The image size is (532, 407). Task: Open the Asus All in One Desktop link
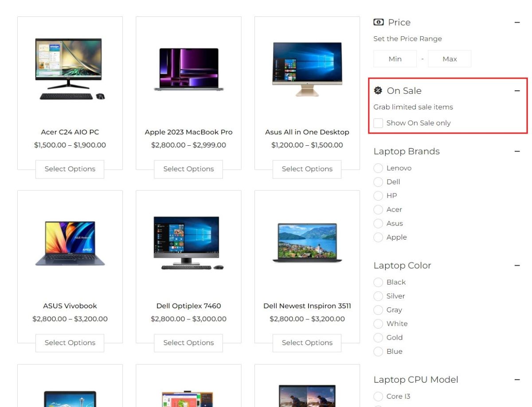(307, 132)
